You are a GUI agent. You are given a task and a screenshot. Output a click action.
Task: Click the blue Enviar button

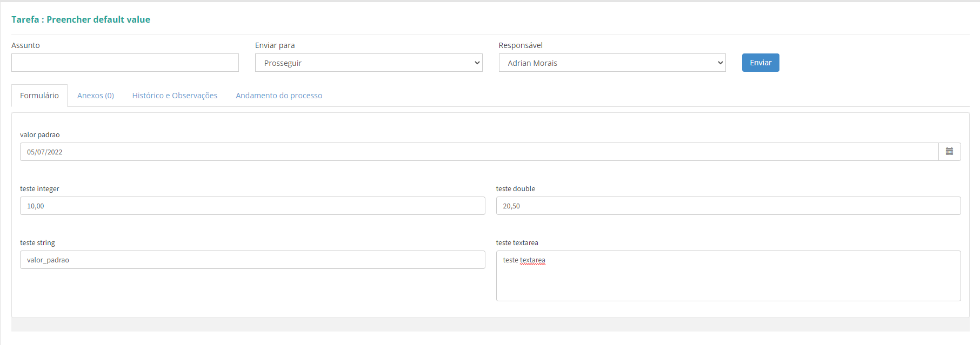(x=760, y=63)
